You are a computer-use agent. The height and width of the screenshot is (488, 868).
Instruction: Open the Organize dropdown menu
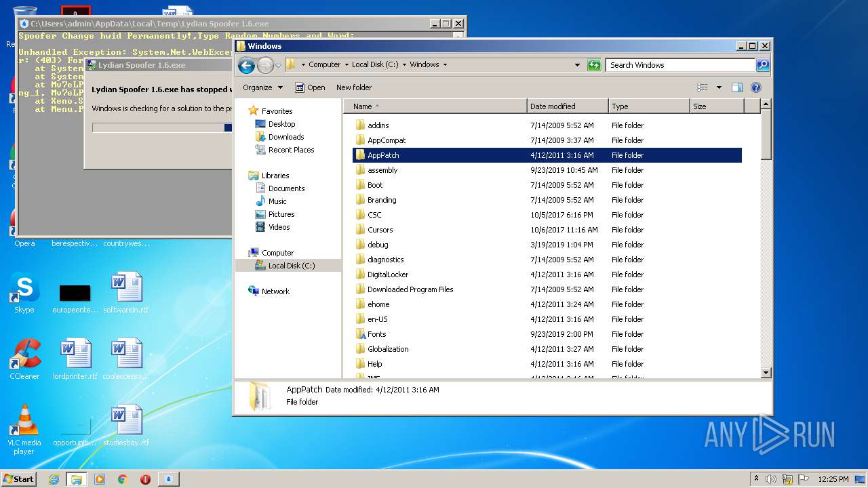tap(262, 87)
